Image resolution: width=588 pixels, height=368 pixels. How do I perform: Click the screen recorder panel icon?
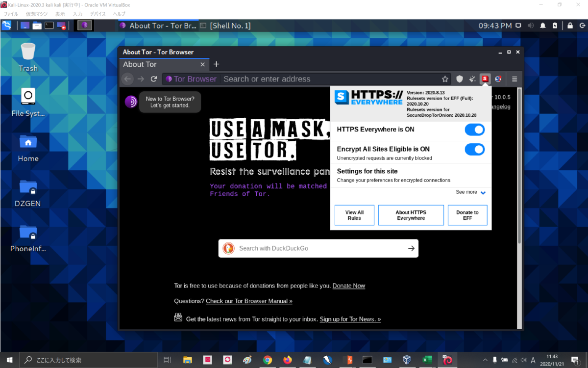61,26
